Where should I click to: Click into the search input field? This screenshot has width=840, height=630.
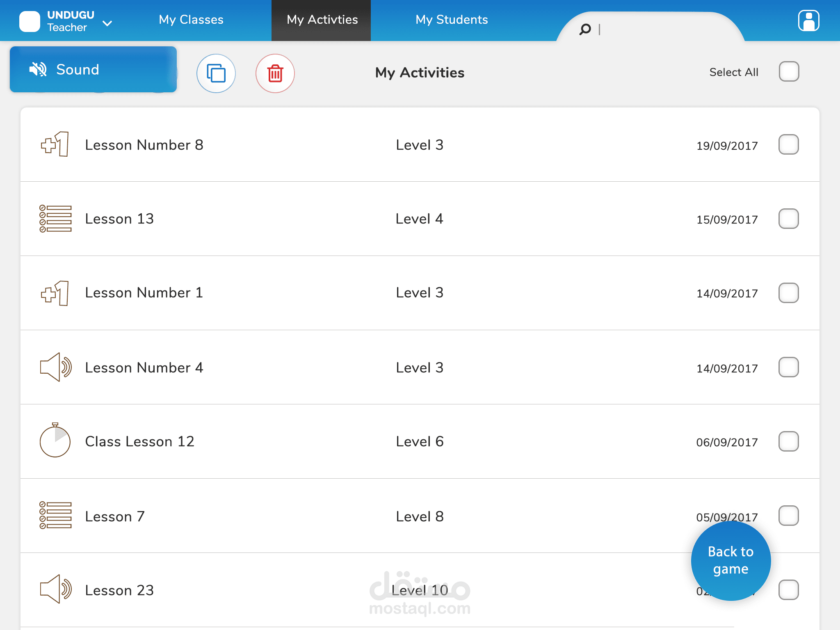pyautogui.click(x=656, y=29)
